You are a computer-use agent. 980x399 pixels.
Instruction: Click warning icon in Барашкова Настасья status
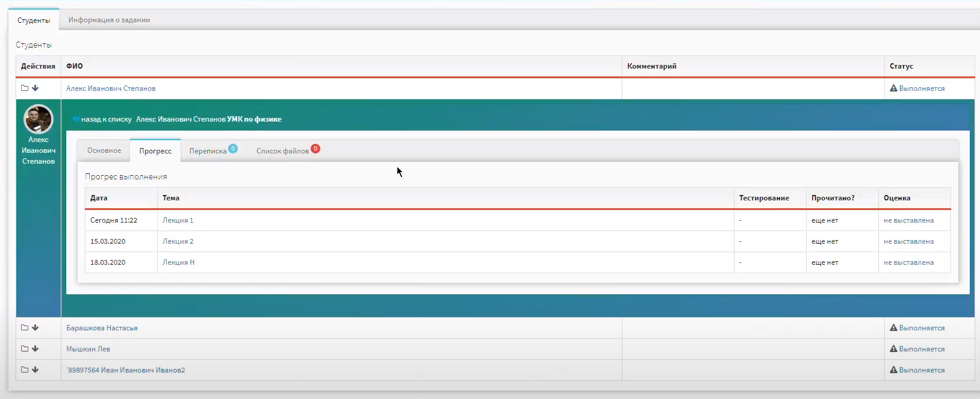click(893, 327)
